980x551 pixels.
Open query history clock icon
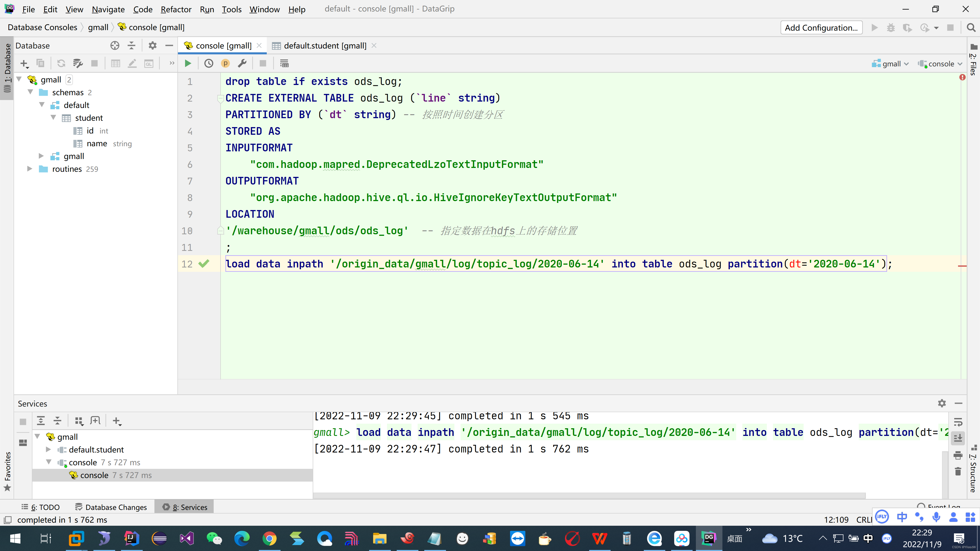click(x=209, y=64)
